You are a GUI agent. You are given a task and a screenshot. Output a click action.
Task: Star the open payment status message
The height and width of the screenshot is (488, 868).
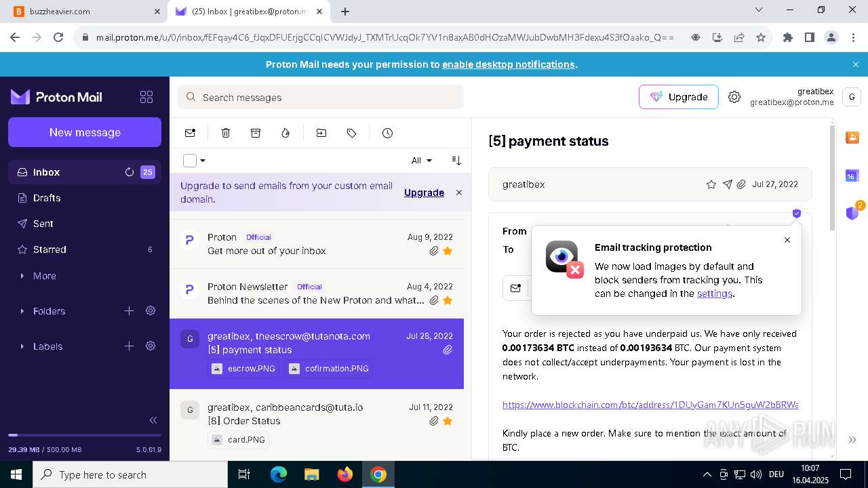[x=711, y=184]
